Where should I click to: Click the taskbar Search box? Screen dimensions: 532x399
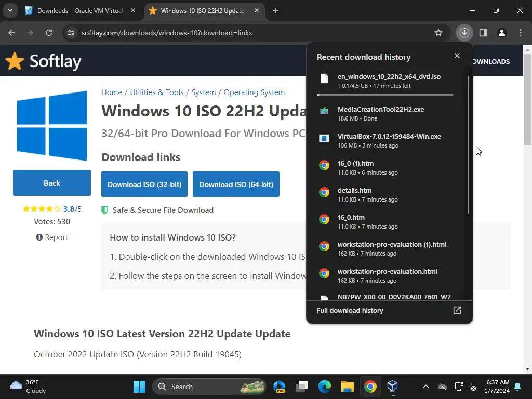(x=209, y=387)
